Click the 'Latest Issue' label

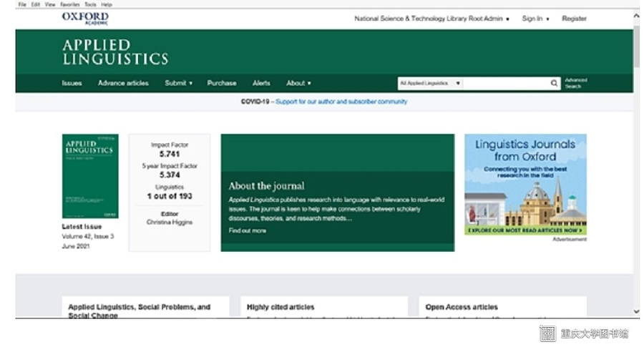82,227
